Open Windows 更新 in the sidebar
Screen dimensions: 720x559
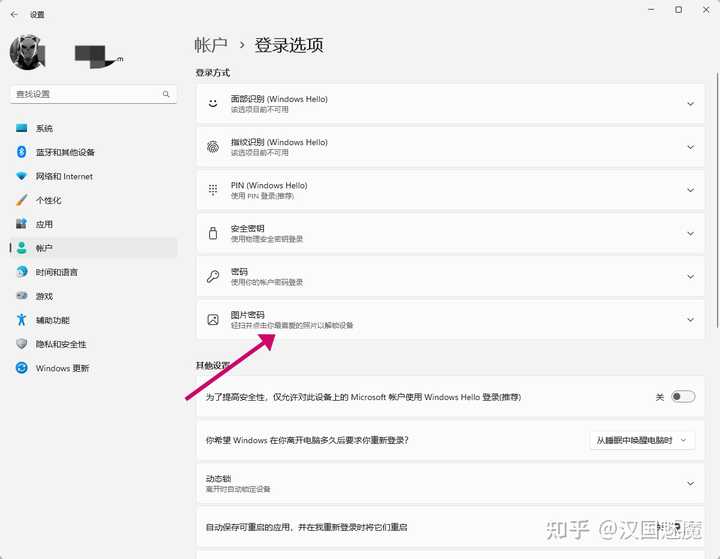(x=93, y=368)
